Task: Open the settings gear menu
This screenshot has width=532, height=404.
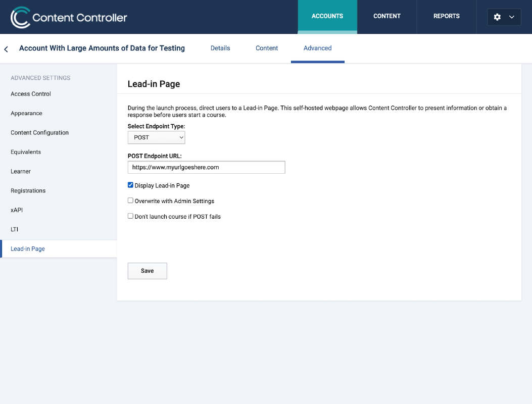Action: pyautogui.click(x=497, y=17)
